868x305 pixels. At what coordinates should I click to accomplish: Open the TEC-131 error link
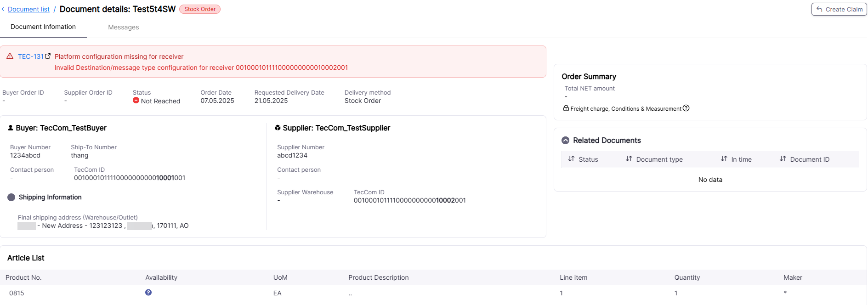(31, 56)
